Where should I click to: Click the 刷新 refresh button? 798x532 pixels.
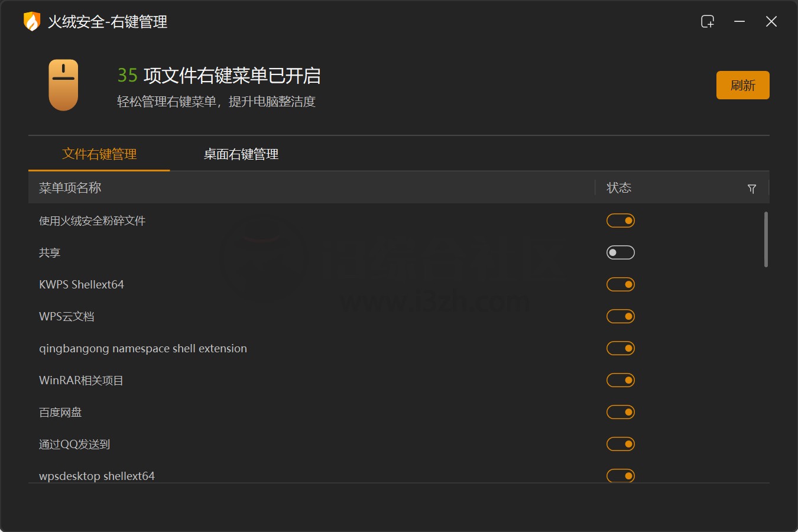[x=743, y=85]
